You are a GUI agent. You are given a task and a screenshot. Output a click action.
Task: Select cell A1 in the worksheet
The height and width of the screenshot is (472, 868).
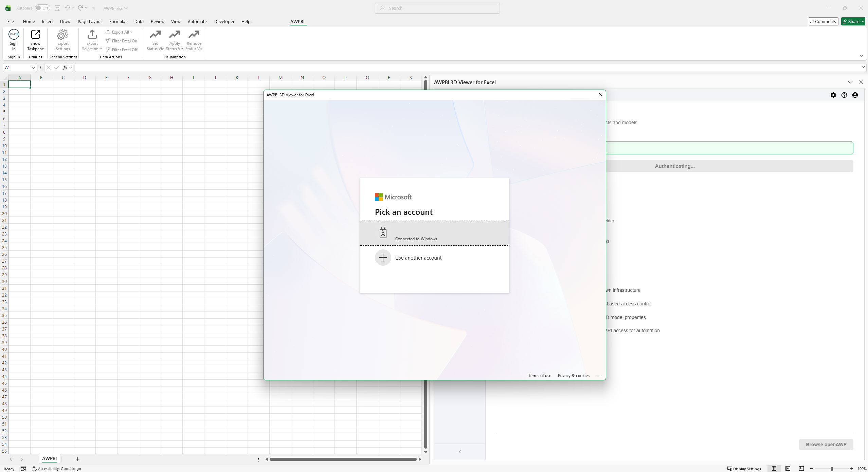20,84
